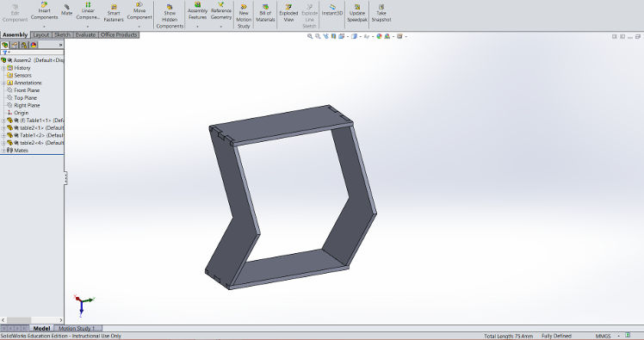The width and height of the screenshot is (644, 340).
Task: Open Reference Geometry tool
Action: click(221, 11)
